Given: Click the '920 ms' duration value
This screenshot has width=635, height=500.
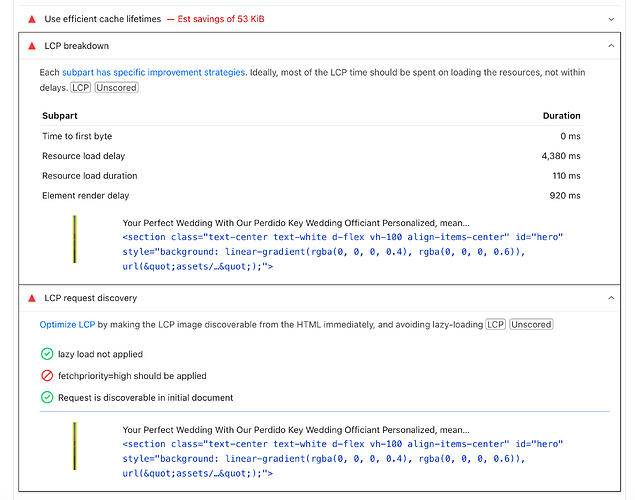Looking at the screenshot, I should [565, 196].
